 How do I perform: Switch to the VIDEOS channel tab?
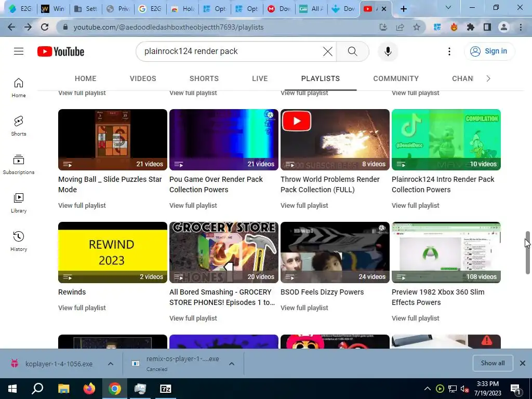pos(143,78)
